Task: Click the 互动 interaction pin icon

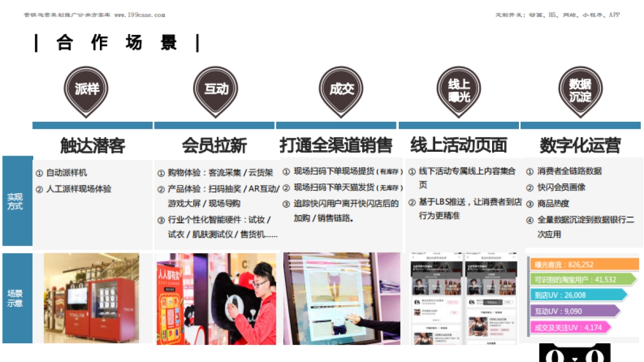Action: (215, 88)
